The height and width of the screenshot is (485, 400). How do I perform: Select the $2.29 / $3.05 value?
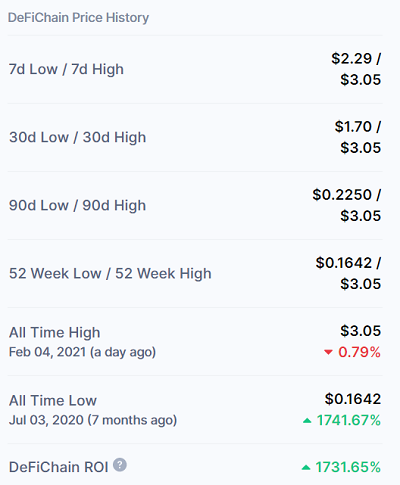coord(356,69)
